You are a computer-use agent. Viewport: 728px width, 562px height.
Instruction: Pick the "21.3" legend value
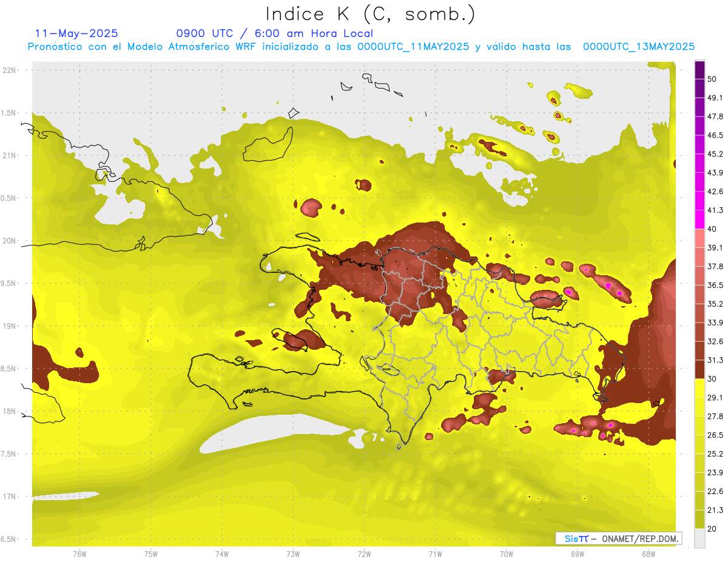tap(715, 510)
